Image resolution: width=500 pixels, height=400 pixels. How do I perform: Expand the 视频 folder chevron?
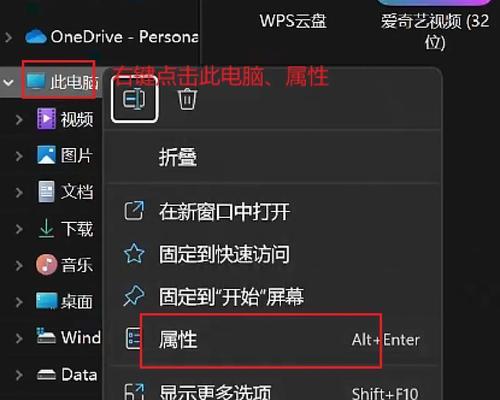[19, 119]
